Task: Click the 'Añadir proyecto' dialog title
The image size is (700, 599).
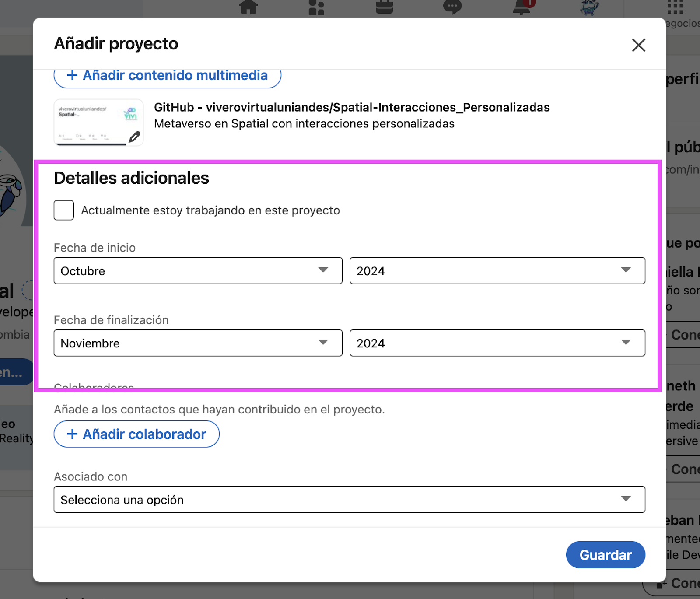Action: point(116,44)
